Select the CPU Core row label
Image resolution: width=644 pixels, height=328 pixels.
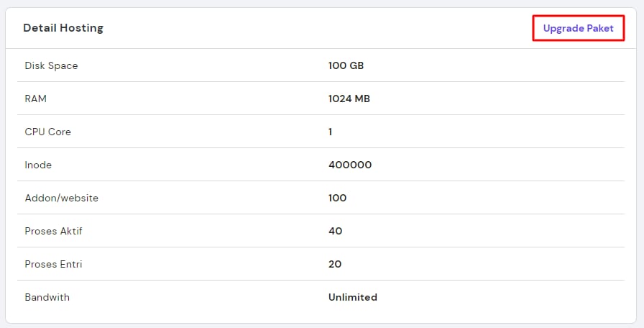47,132
